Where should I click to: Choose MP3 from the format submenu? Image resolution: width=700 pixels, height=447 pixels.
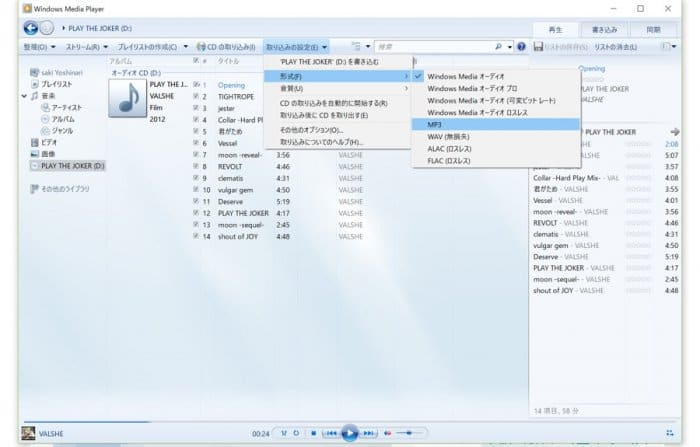pyautogui.click(x=496, y=125)
